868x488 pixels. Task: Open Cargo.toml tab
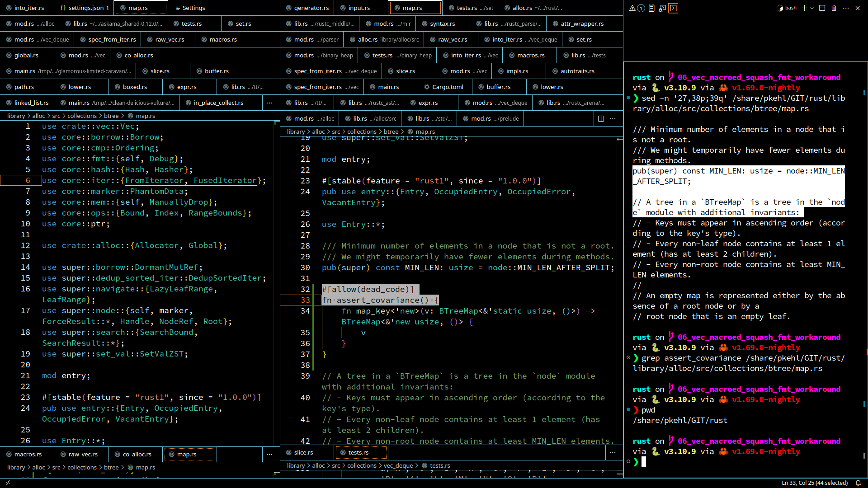(x=445, y=87)
